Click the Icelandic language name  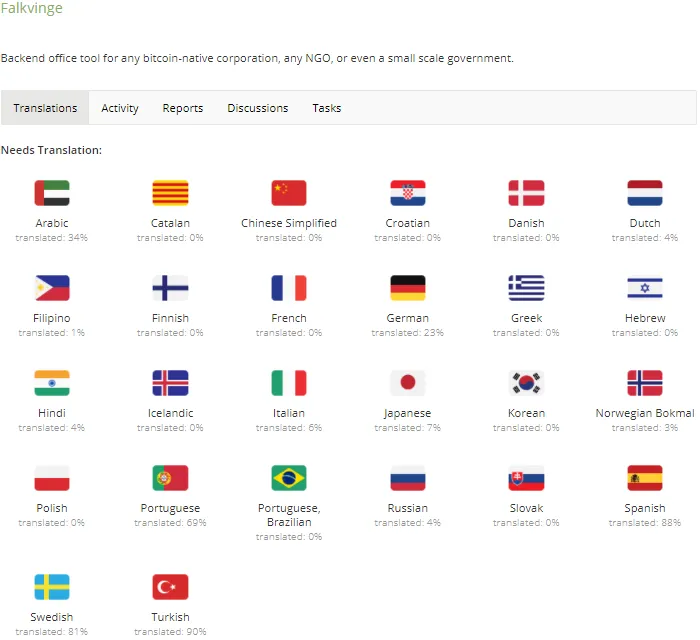point(170,413)
